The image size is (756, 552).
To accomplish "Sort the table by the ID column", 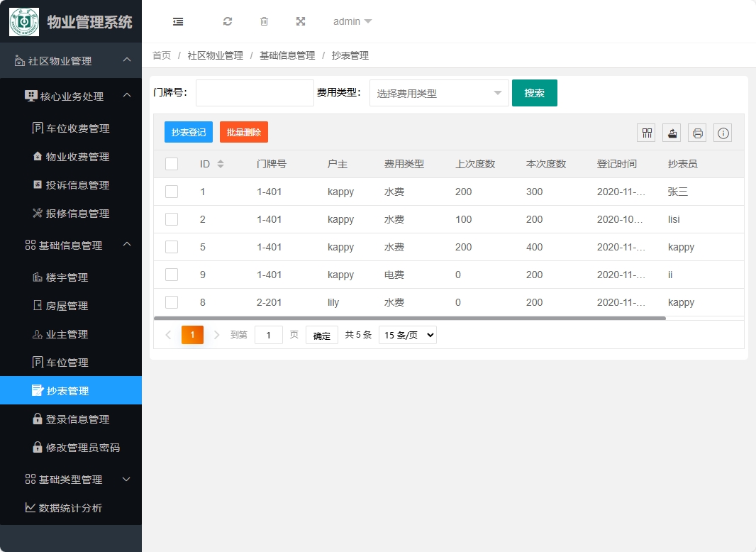I will [x=221, y=163].
